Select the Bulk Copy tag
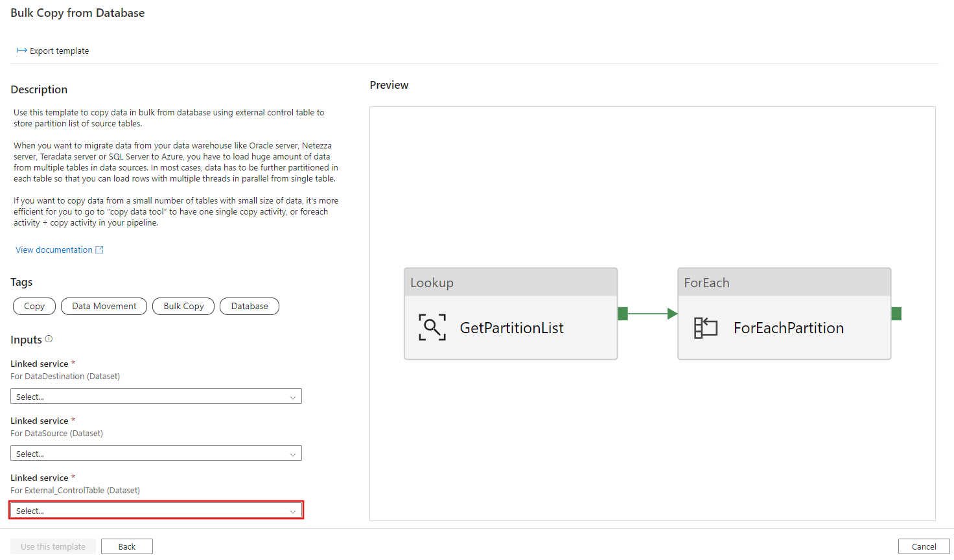Image resolution: width=954 pixels, height=560 pixels. 183,306
